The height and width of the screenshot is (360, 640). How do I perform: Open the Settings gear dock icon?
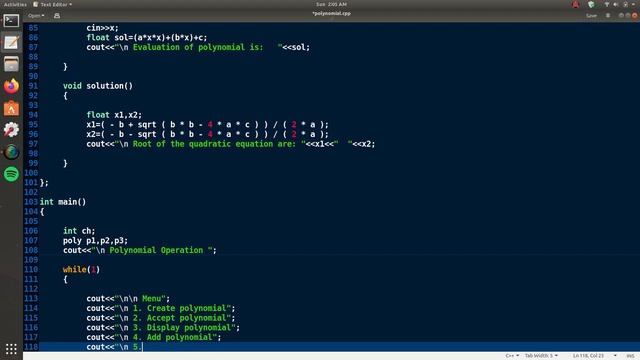[11, 130]
